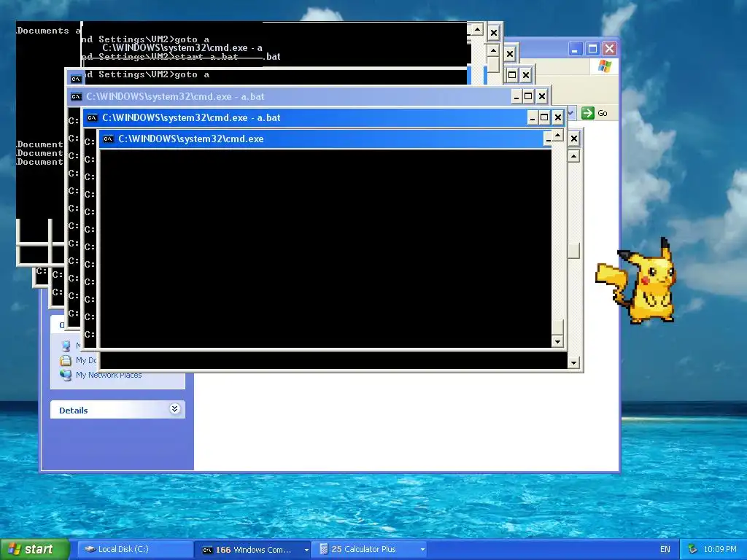Click the Details panel header label
Image resolution: width=747 pixels, height=560 pixels.
[74, 410]
